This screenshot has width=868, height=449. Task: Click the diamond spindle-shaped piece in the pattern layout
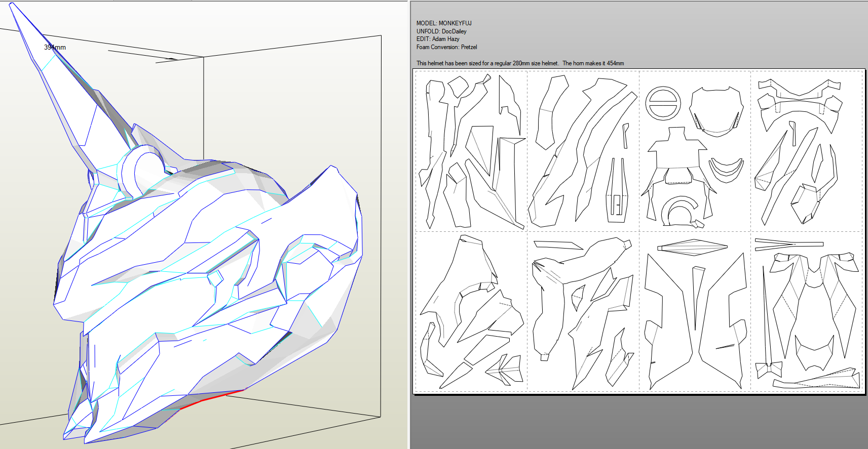click(692, 247)
